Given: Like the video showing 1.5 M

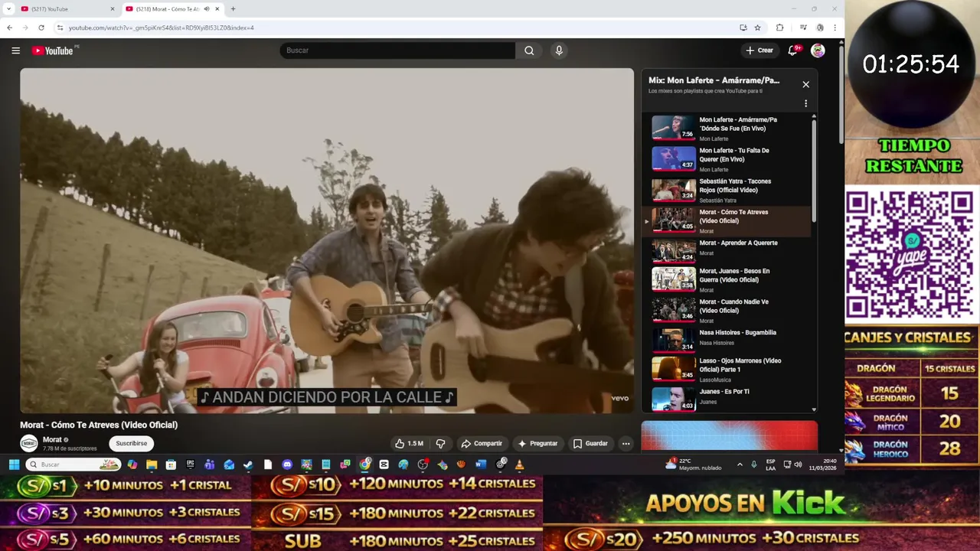Looking at the screenshot, I should click(x=409, y=443).
